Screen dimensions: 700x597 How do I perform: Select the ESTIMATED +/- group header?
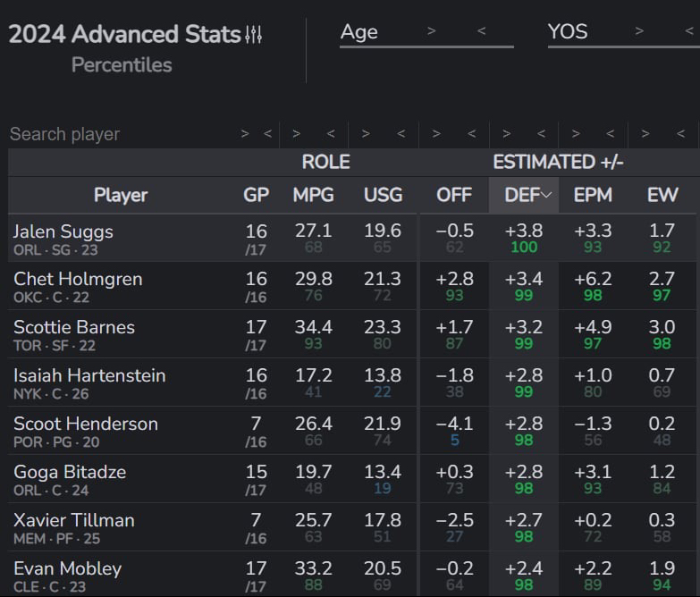pos(558,163)
